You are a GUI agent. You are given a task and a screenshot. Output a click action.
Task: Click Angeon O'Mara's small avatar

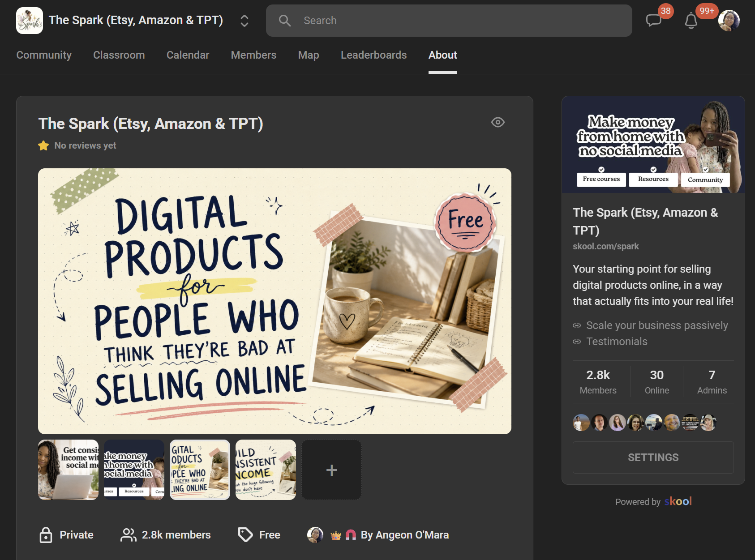pos(315,535)
